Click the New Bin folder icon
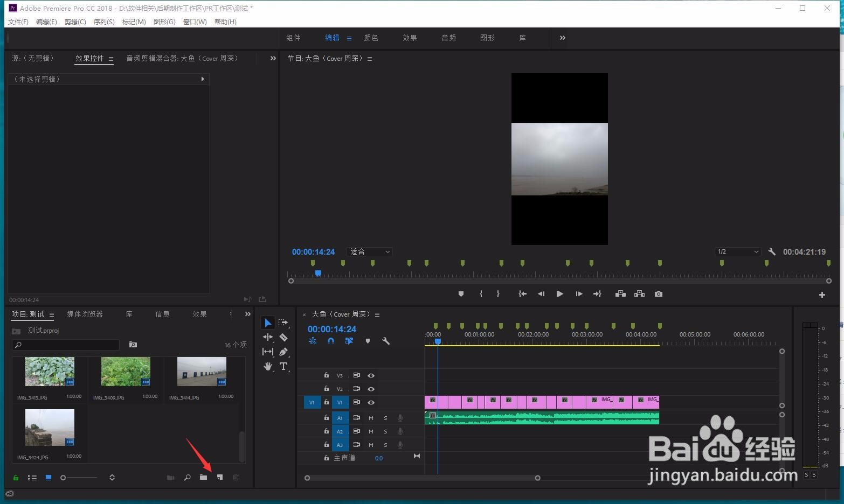Image resolution: width=844 pixels, height=504 pixels. [x=203, y=477]
